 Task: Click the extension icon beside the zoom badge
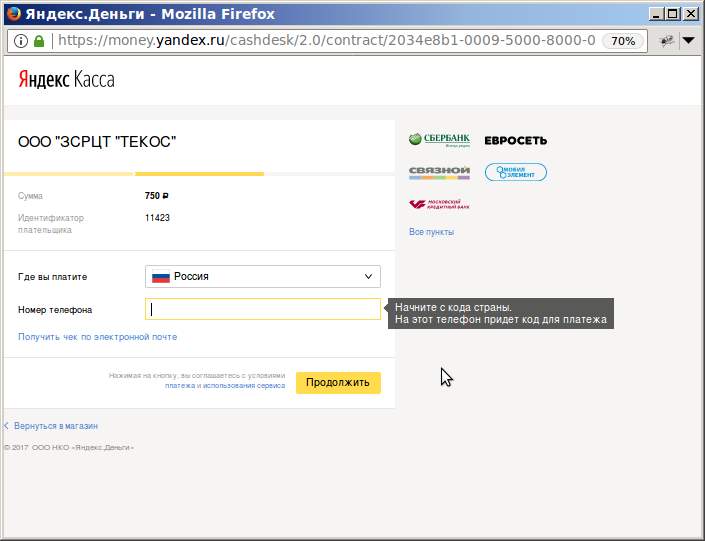pyautogui.click(x=666, y=40)
